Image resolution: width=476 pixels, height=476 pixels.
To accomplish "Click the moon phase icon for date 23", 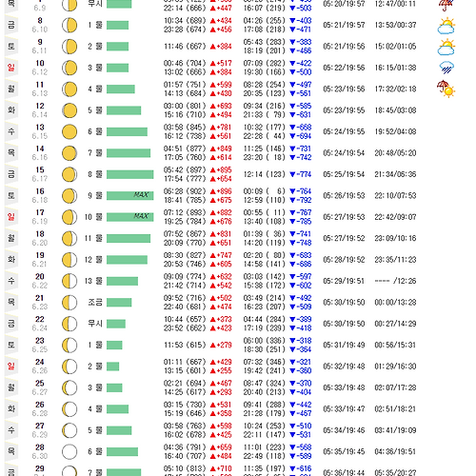I will coord(69,345).
